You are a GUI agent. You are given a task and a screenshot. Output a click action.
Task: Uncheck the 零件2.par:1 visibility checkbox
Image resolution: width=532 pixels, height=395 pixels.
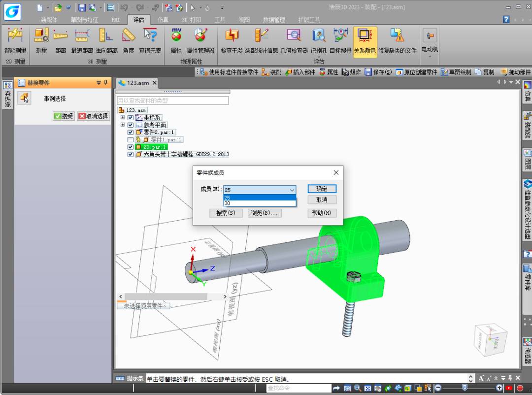pyautogui.click(x=131, y=132)
